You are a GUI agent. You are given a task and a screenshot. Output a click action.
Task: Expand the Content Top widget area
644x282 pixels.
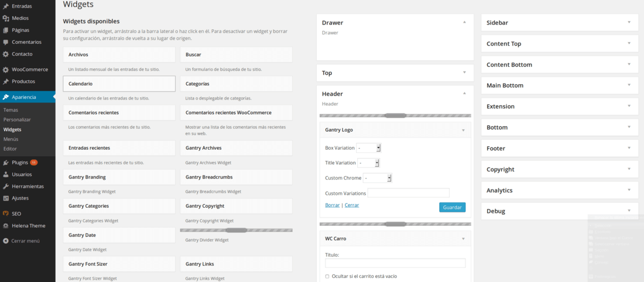tap(629, 43)
